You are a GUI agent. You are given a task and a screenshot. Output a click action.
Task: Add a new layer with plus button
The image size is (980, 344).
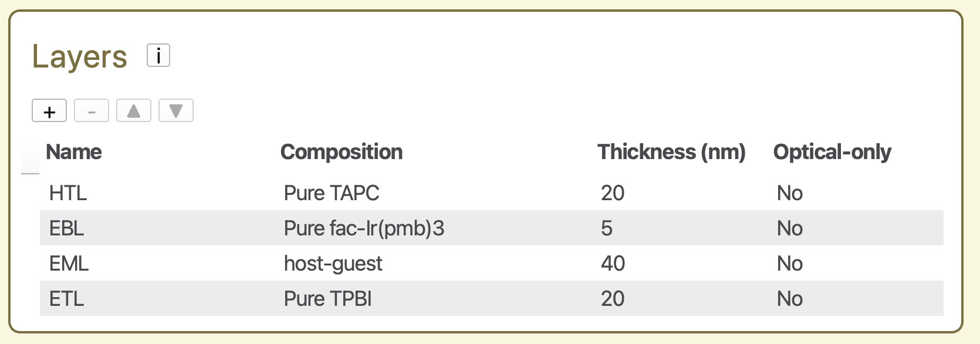click(49, 111)
